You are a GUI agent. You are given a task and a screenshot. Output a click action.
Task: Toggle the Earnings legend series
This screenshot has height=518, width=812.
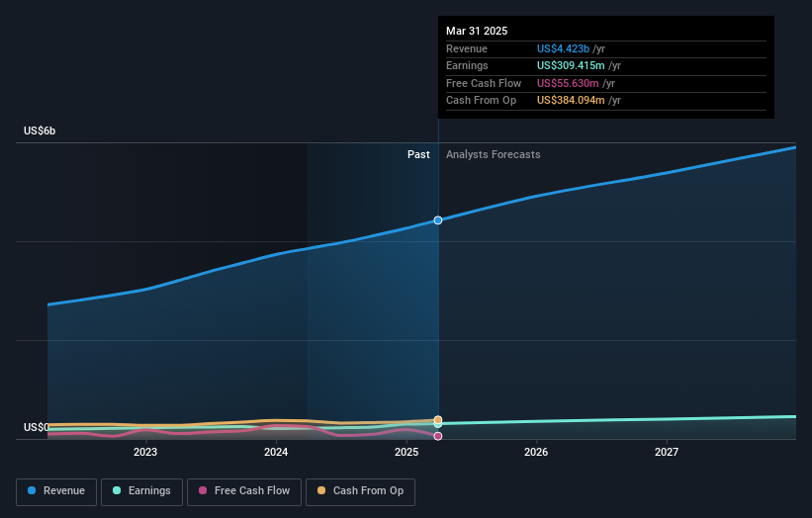point(141,491)
